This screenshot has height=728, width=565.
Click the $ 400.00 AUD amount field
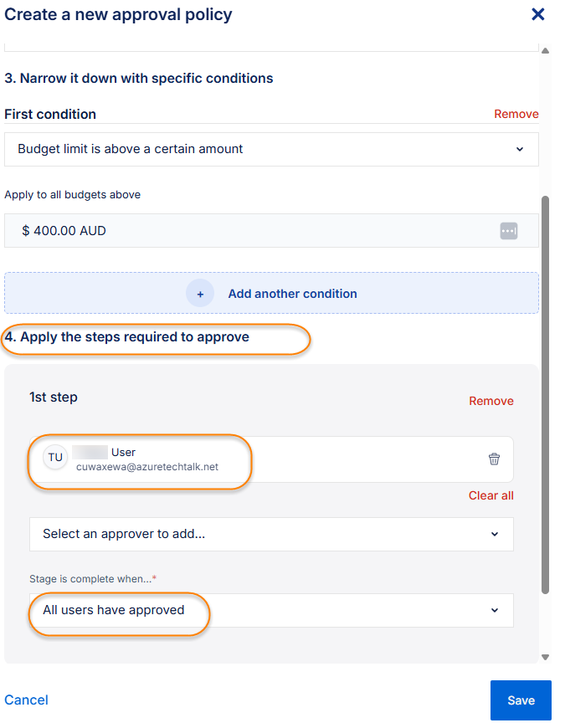(251, 230)
